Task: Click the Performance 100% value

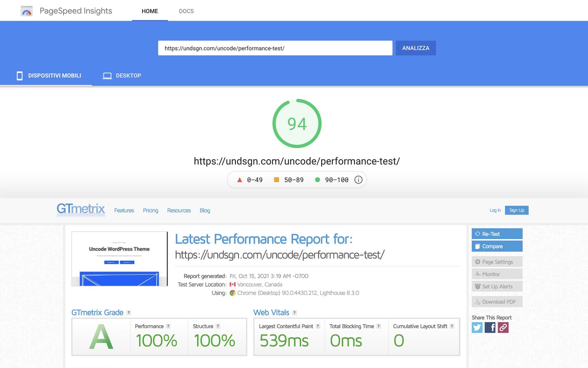Action: pos(156,341)
